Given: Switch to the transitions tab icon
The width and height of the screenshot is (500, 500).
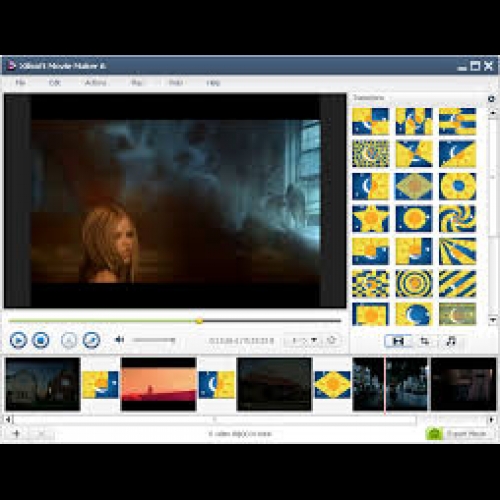Looking at the screenshot, I should click(x=398, y=341).
